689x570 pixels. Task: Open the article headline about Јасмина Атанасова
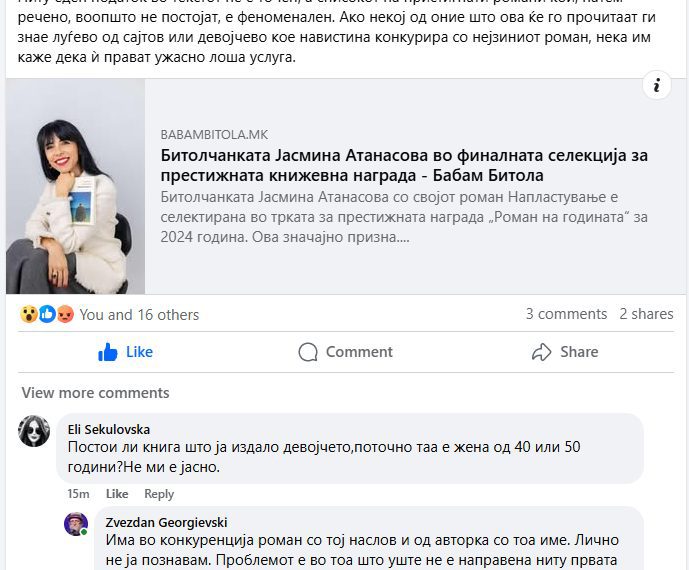[x=404, y=165]
